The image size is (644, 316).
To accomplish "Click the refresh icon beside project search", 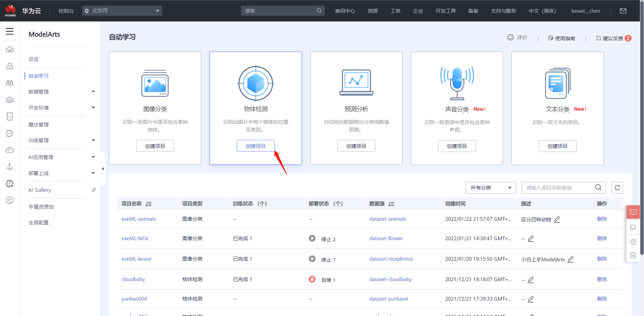I will coord(617,188).
